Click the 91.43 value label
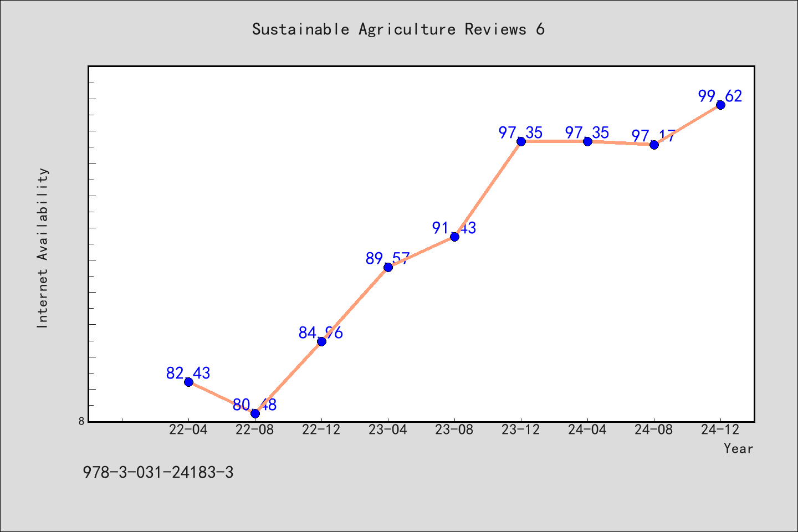Image resolution: width=798 pixels, height=532 pixels. [454, 228]
